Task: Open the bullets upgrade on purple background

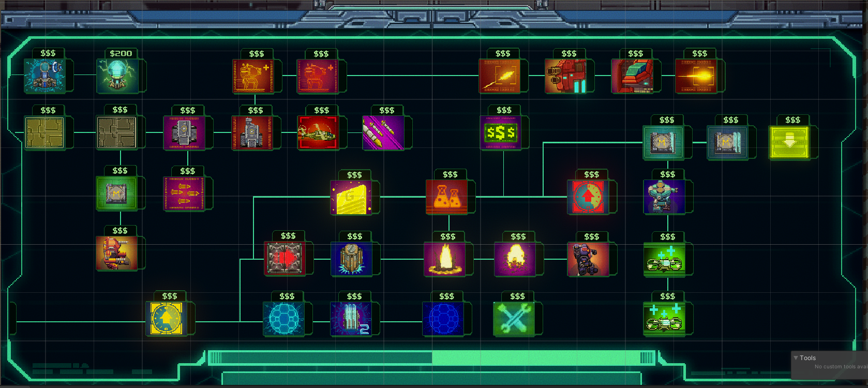Action: coord(185,193)
